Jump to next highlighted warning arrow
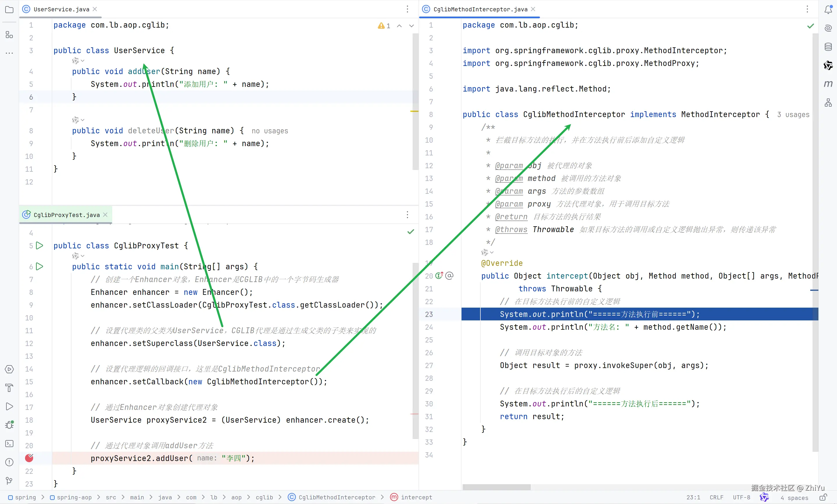Viewport: 837px width, 504px height. (411, 26)
